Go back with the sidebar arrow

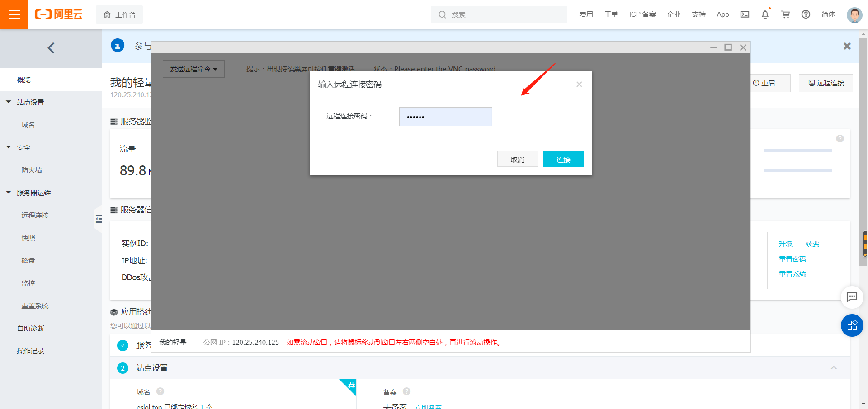[51, 48]
